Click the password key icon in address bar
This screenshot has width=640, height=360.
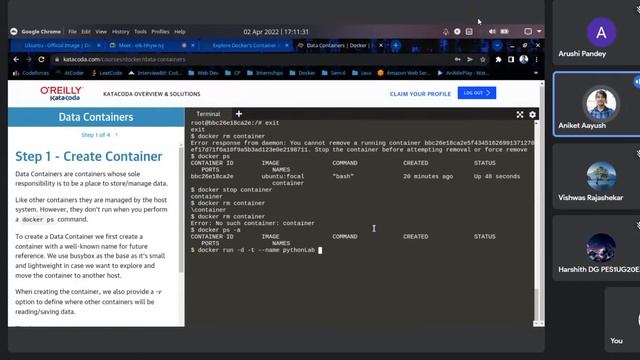[x=458, y=60]
